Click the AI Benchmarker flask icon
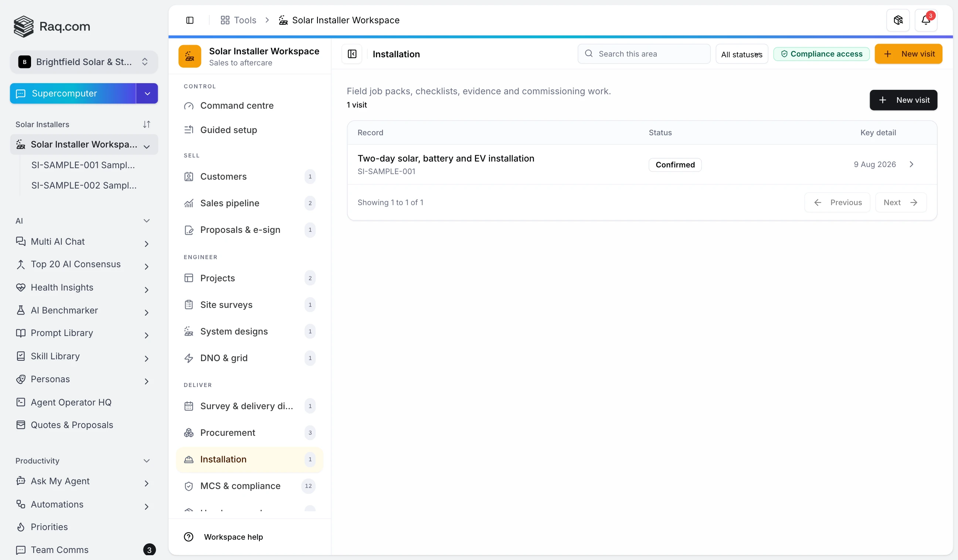The height and width of the screenshot is (560, 958). [x=21, y=310]
